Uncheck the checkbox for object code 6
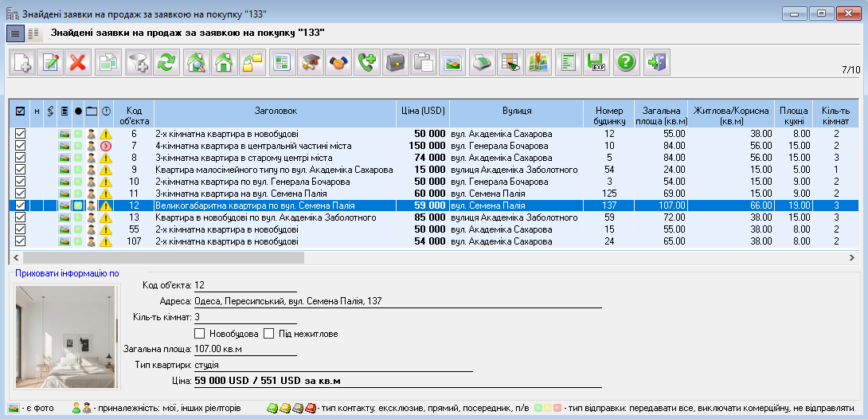 click(21, 134)
